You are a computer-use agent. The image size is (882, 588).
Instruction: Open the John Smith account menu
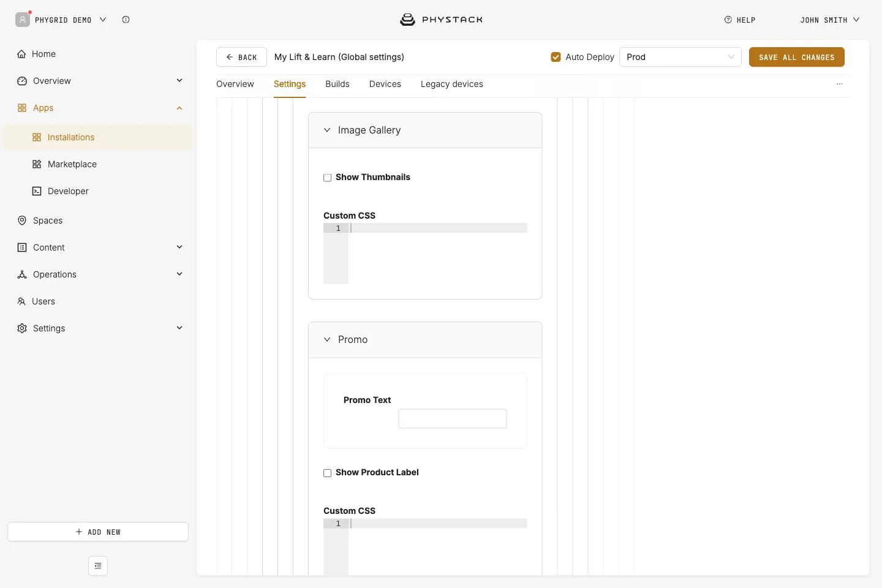(830, 20)
